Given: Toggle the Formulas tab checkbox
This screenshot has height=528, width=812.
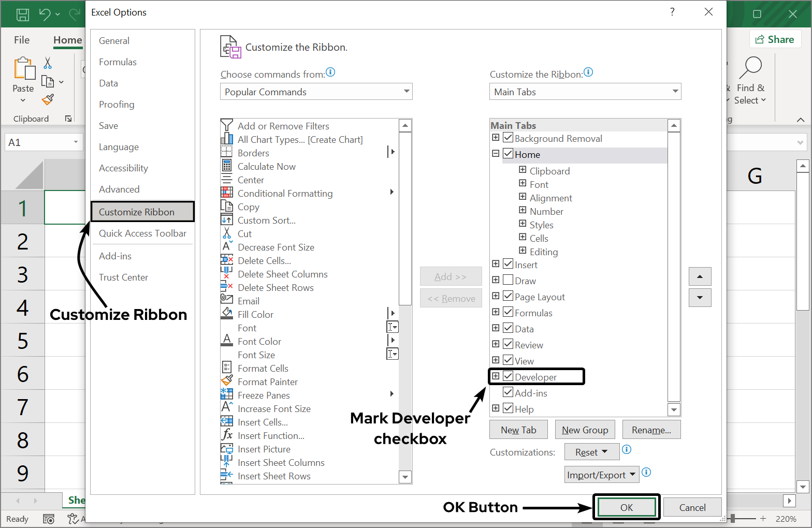Looking at the screenshot, I should coord(508,312).
